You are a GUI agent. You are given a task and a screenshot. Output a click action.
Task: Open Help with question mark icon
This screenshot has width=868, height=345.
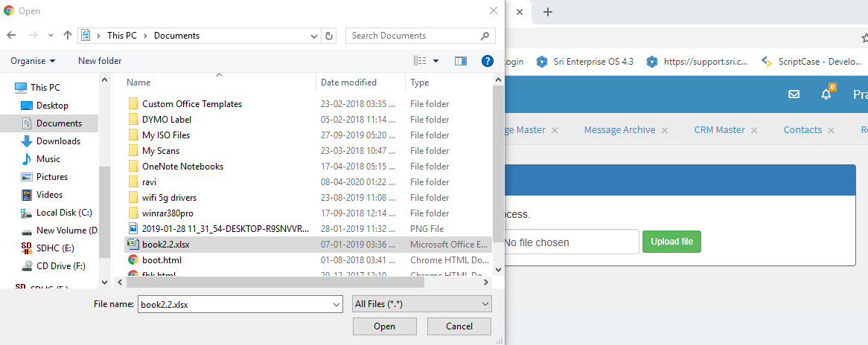click(487, 61)
